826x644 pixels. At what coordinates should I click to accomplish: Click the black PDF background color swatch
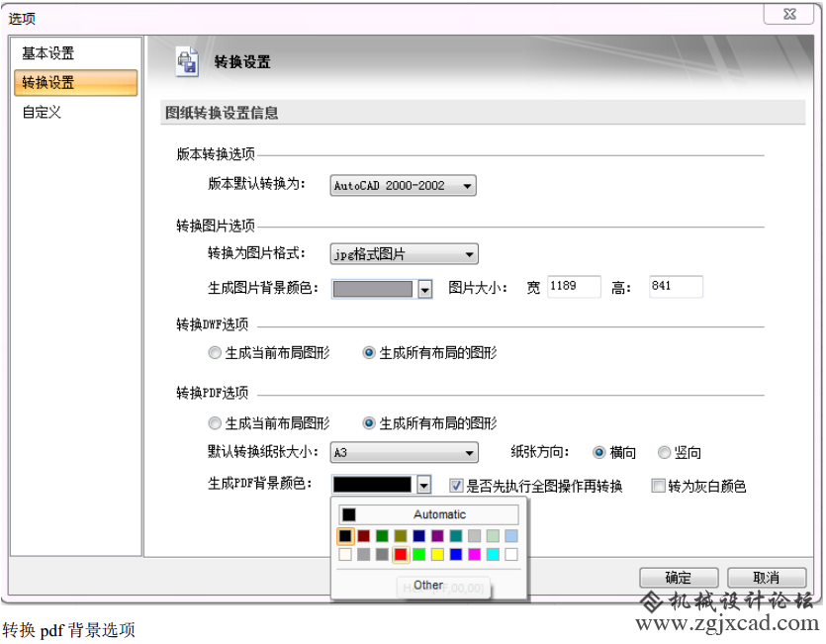point(372,485)
